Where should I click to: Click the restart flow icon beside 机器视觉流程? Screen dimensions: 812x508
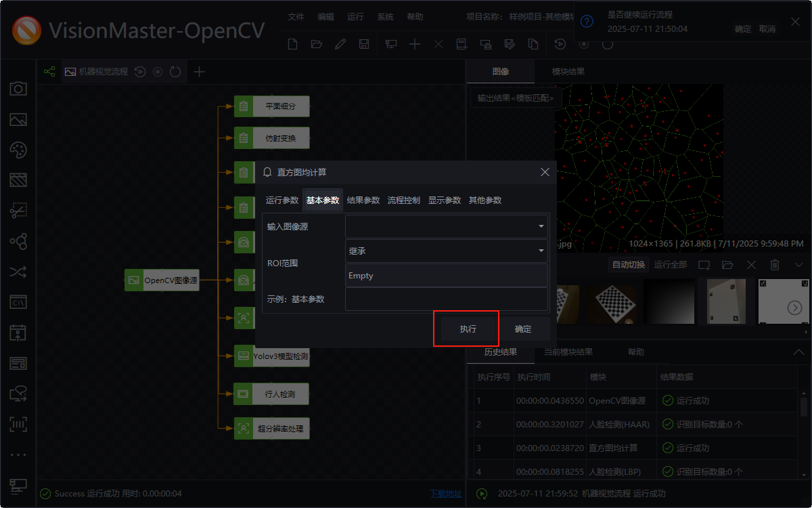pyautogui.click(x=140, y=70)
